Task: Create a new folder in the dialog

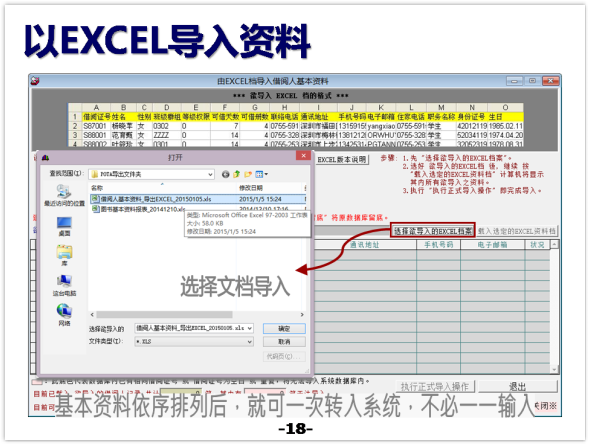Action: click(248, 174)
